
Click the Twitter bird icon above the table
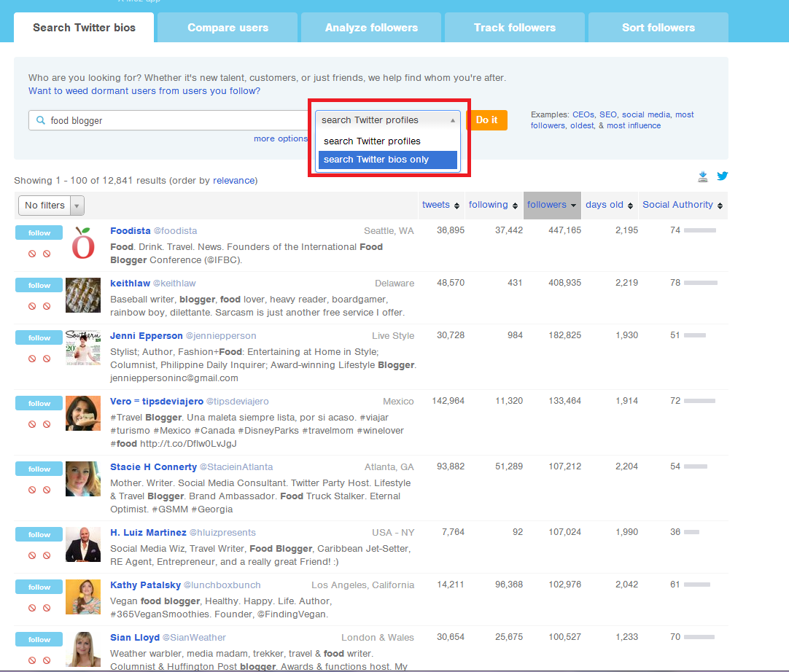pyautogui.click(x=722, y=176)
